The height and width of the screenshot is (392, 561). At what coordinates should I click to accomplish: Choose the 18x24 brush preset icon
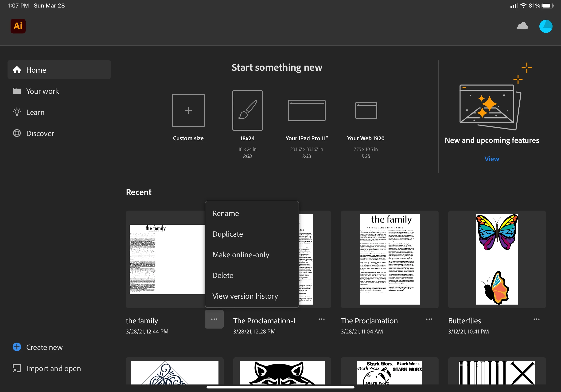tap(247, 110)
